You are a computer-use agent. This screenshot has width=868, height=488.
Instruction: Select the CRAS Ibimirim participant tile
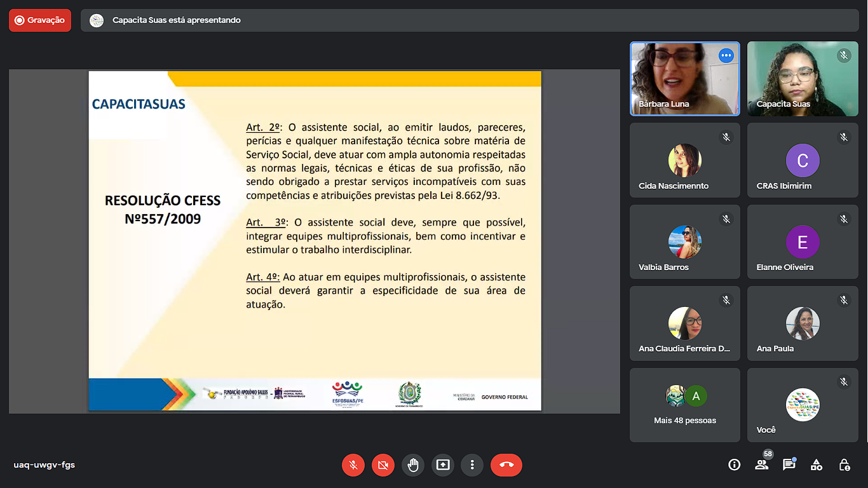click(802, 160)
